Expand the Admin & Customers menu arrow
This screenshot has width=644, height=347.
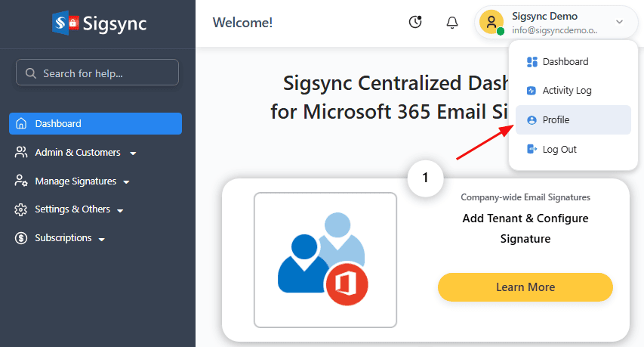133,153
